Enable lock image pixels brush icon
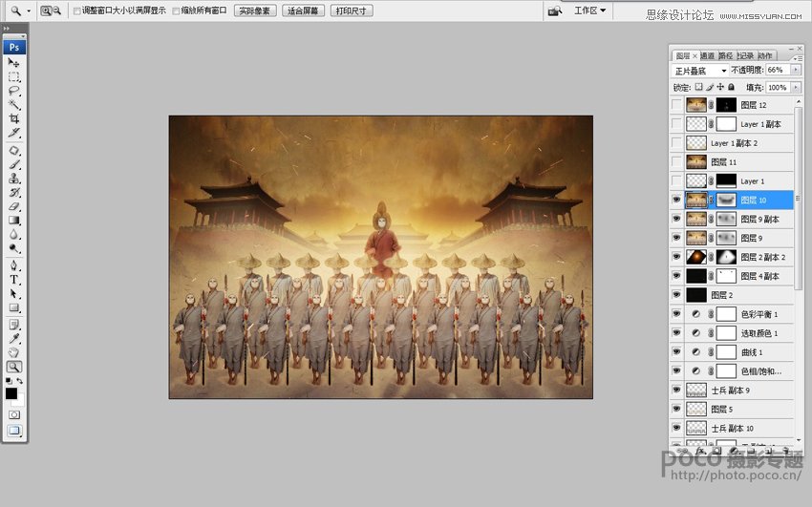The height and width of the screenshot is (507, 812). (x=710, y=87)
